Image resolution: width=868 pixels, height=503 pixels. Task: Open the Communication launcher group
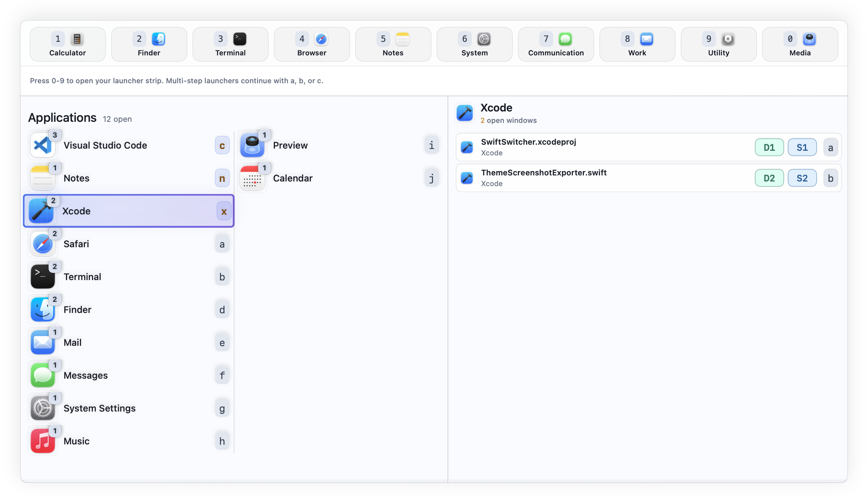pyautogui.click(x=556, y=44)
